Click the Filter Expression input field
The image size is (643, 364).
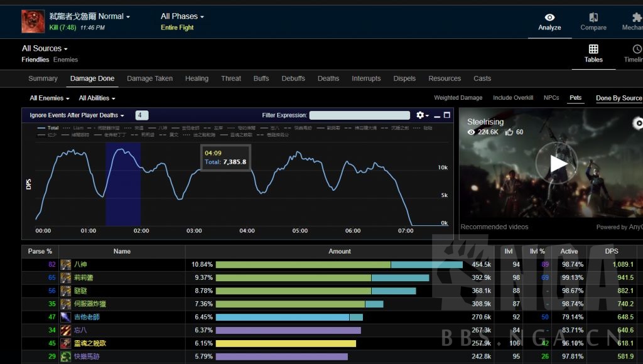359,115
